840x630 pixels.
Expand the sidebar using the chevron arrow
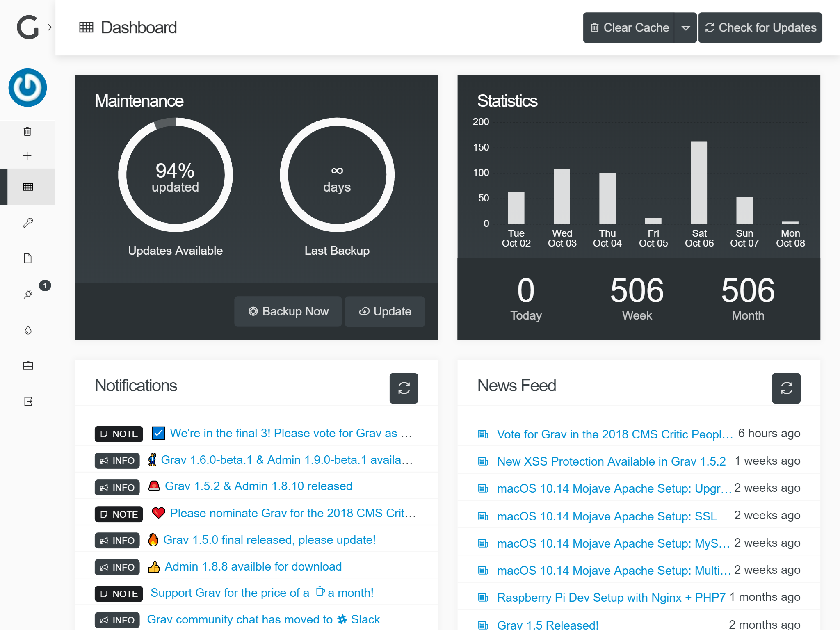coord(50,27)
